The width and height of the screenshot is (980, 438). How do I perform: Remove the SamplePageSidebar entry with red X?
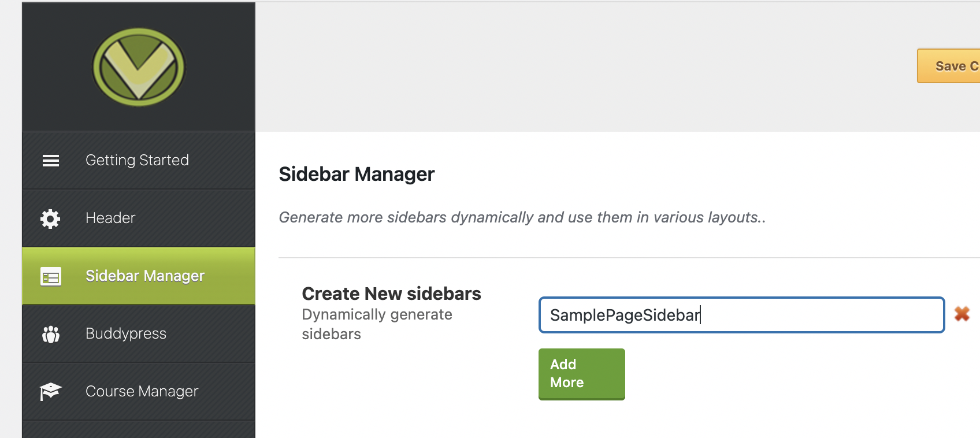[x=962, y=314]
